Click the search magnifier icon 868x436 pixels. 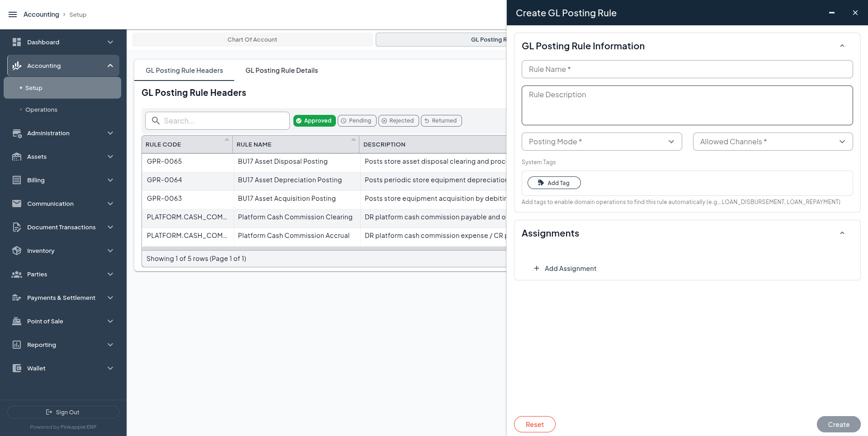[156, 121]
